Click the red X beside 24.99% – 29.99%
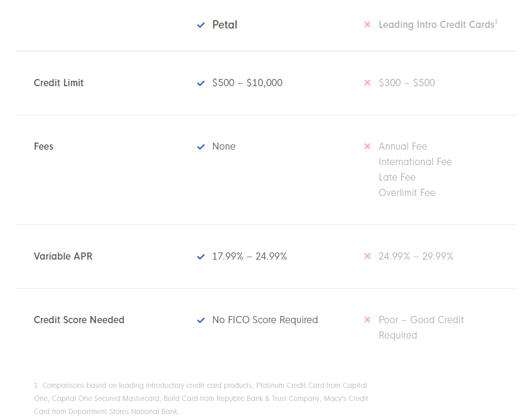Viewport: 525px width, 420px height. (x=367, y=256)
